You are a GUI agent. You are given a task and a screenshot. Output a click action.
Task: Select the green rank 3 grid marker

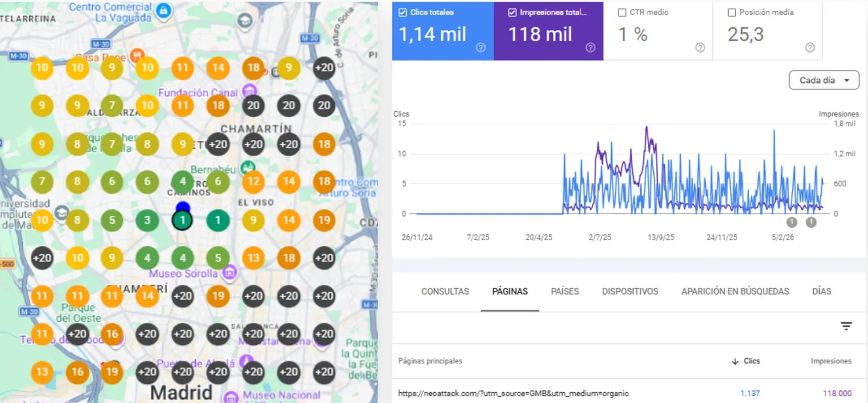(147, 220)
